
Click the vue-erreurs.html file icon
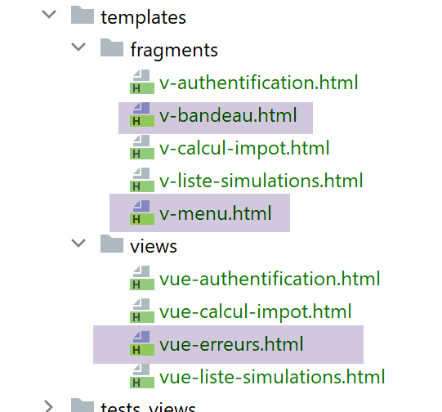(142, 344)
